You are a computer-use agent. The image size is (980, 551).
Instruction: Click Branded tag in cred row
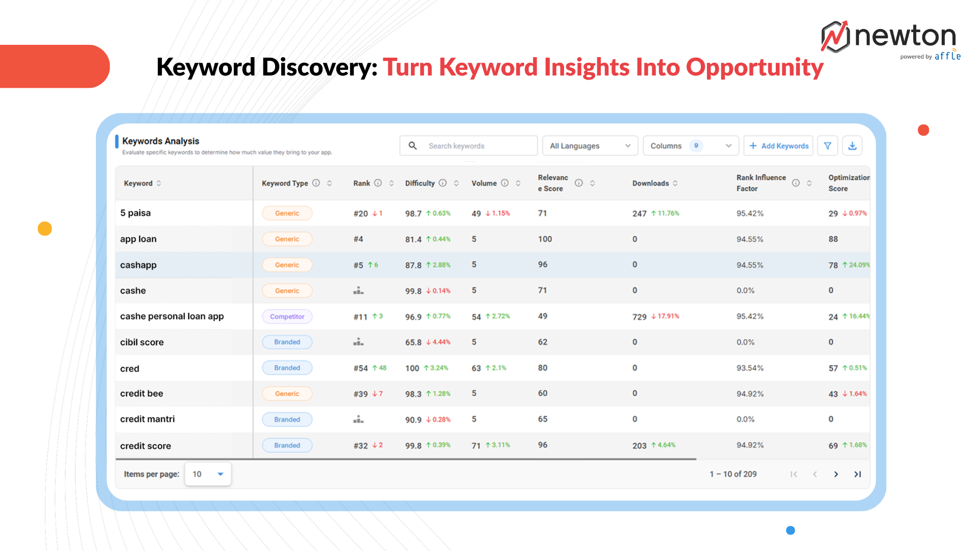coord(287,368)
